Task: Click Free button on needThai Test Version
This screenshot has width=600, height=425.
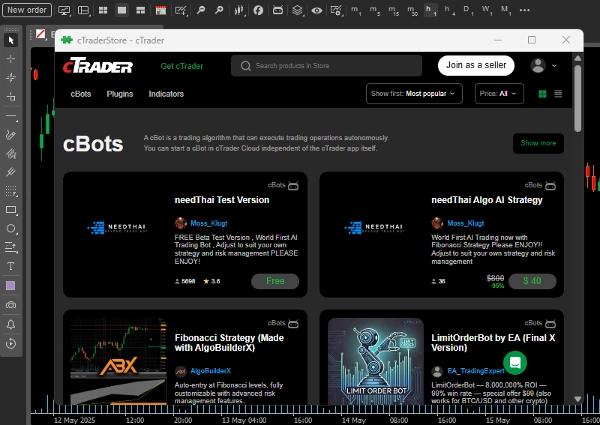Action: click(275, 281)
